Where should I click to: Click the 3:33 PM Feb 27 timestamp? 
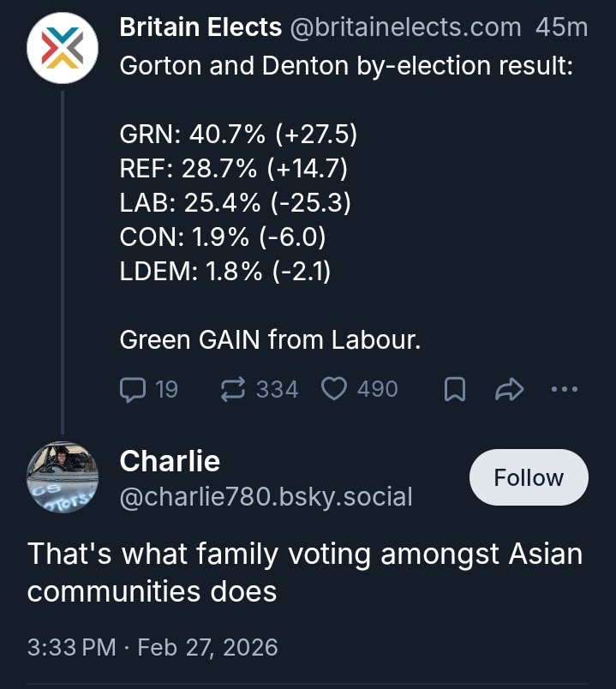[153, 646]
